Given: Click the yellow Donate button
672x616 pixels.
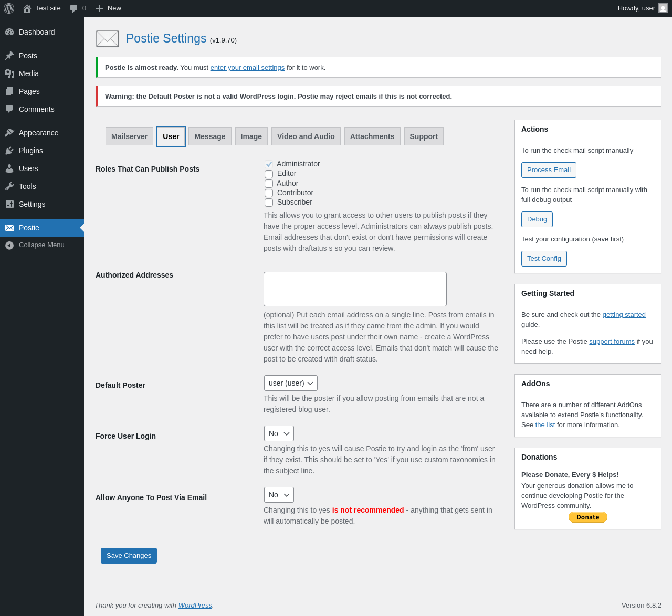Looking at the screenshot, I should (588, 517).
